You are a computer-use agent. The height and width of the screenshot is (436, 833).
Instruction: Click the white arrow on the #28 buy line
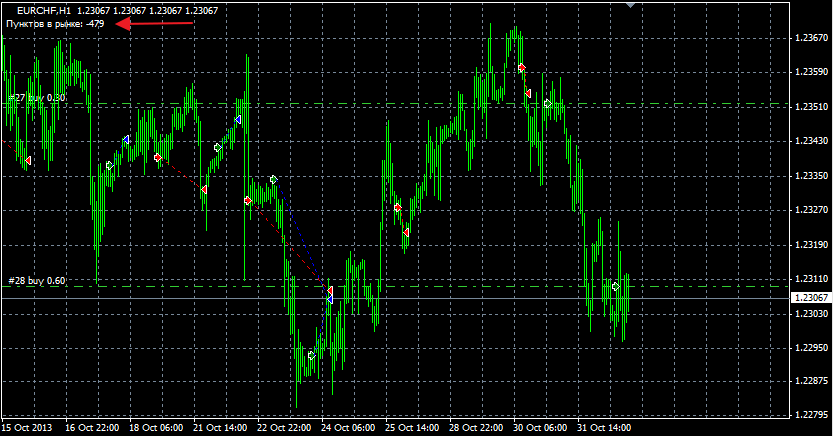615,286
